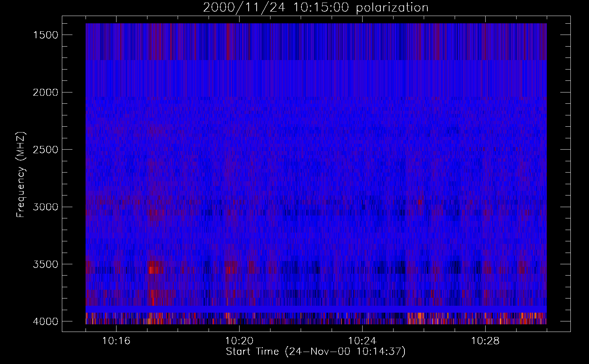Click the 2000 frequency tick label

[x=46, y=92]
